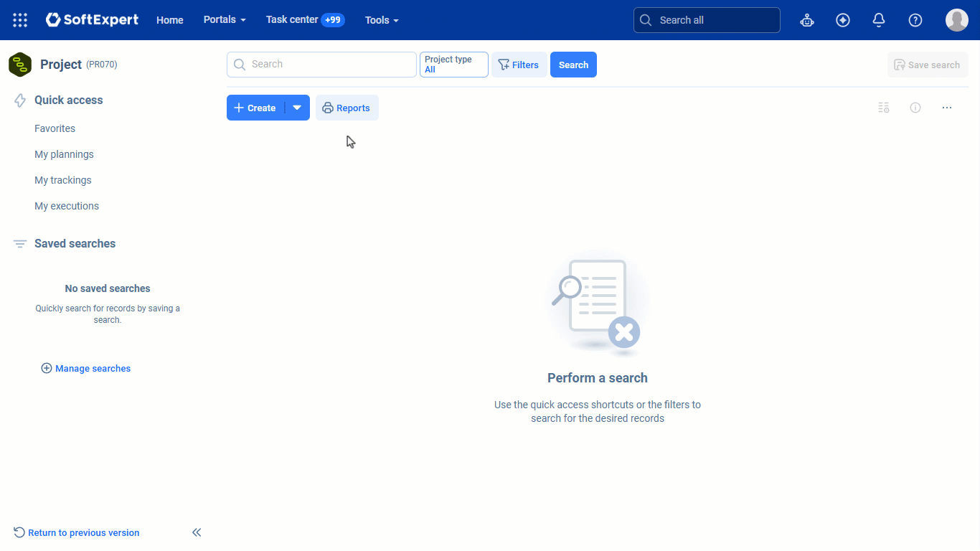Click the +99 Task center badge
The width and height of the screenshot is (980, 551).
(333, 20)
